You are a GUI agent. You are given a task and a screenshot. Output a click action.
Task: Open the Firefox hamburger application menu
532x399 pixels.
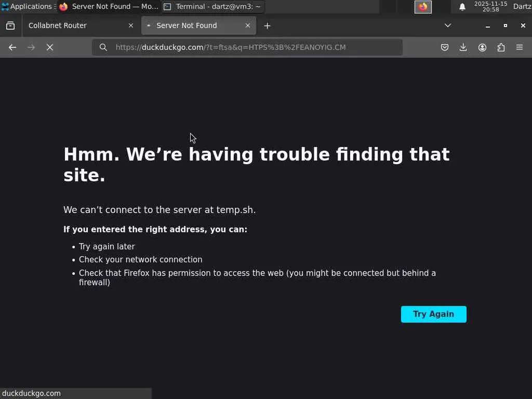pyautogui.click(x=520, y=47)
